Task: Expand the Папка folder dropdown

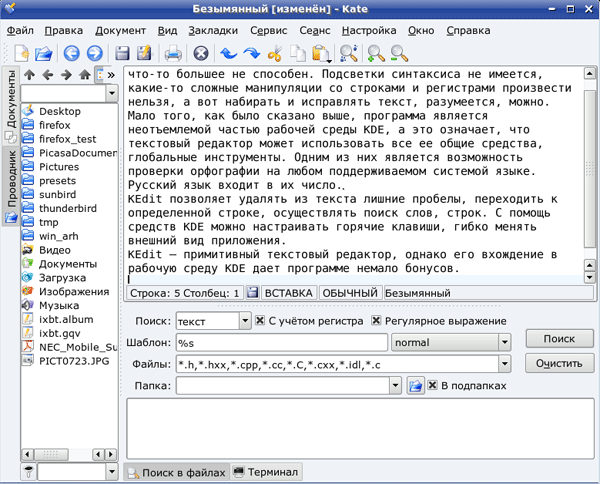Action: [x=395, y=385]
